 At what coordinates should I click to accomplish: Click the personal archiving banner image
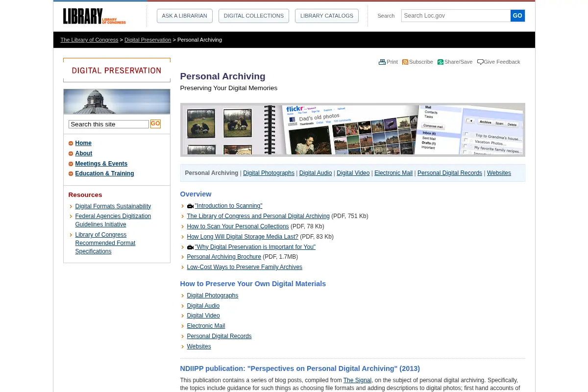tap(353, 130)
